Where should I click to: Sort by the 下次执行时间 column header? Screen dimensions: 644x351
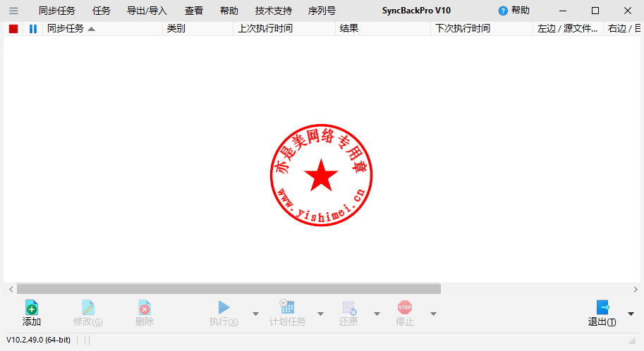click(482, 29)
